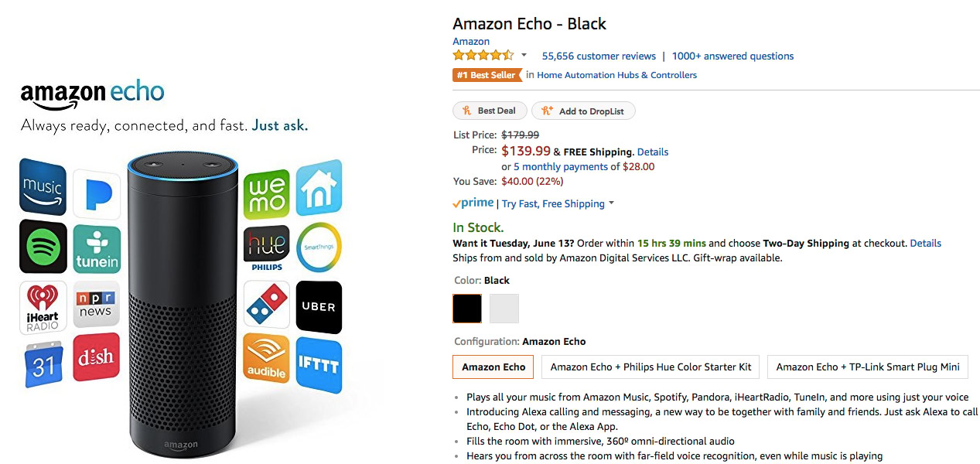Click the TuneIn app icon

pos(97,249)
